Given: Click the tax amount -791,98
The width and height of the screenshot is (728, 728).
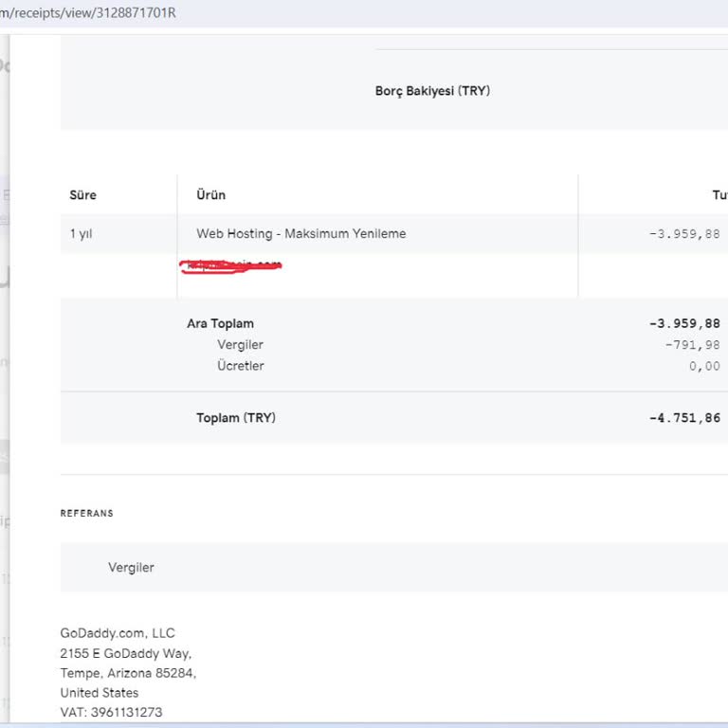Looking at the screenshot, I should [x=692, y=345].
